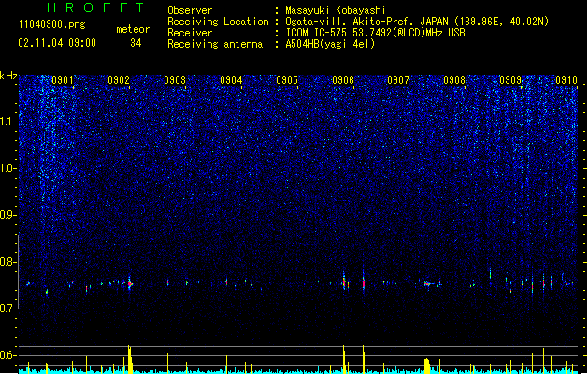This screenshot has height=374, width=588.
Task: Click the 0906 time marker
Action: coord(343,80)
